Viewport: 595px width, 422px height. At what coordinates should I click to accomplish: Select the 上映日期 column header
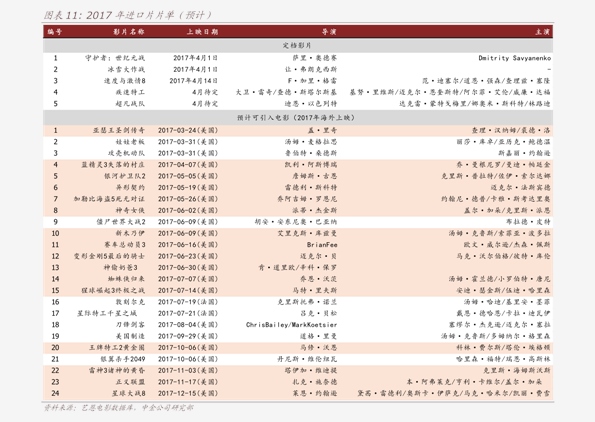[x=202, y=32]
